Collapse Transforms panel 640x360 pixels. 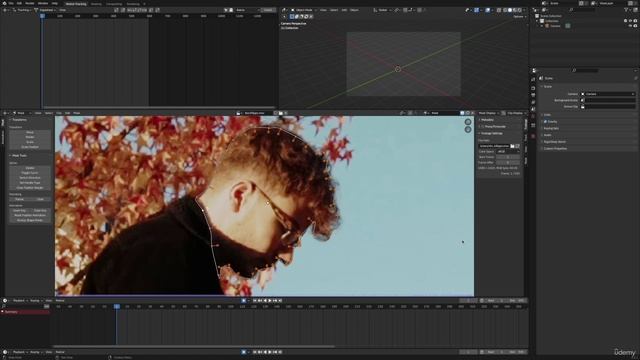[18, 120]
